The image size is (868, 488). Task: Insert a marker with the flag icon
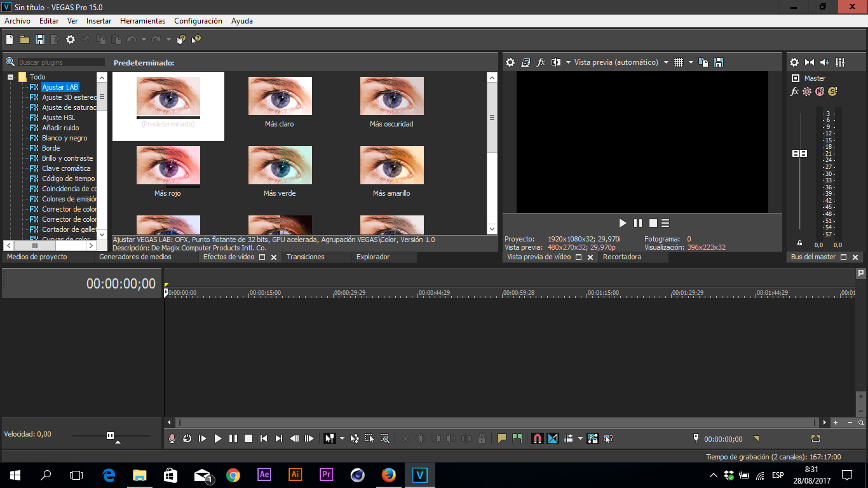point(502,438)
